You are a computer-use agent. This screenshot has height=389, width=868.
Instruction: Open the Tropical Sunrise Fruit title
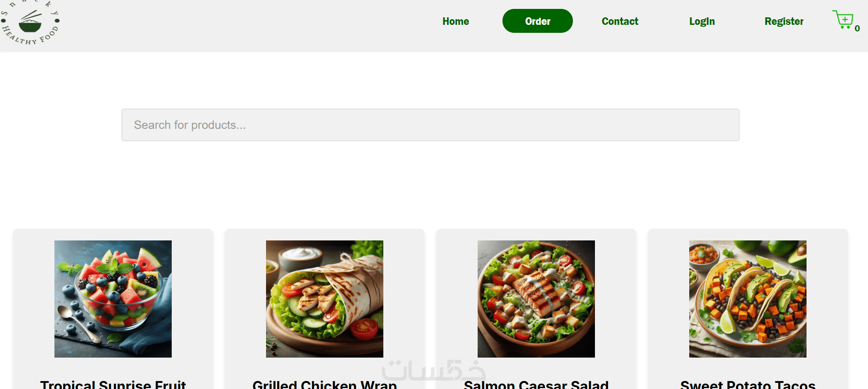[x=113, y=384]
